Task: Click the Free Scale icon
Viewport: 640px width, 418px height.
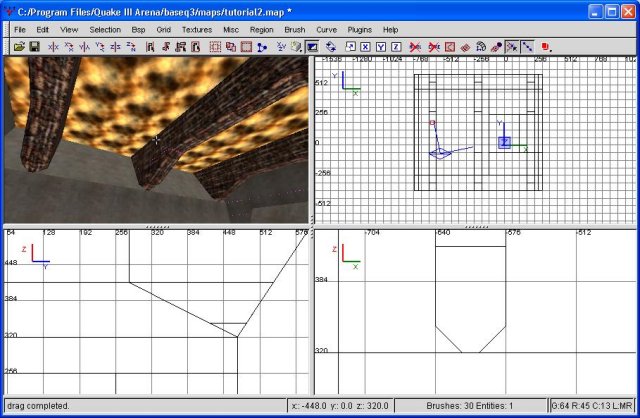Action: 350,47
